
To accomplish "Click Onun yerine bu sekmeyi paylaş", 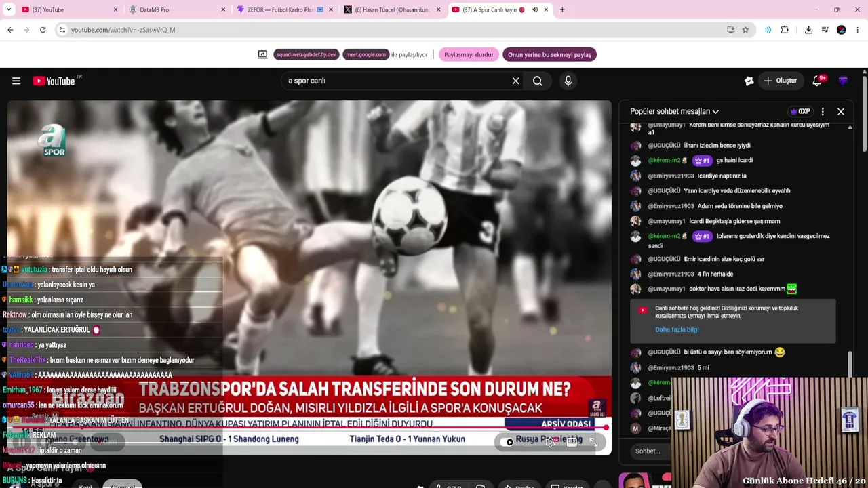I will tap(549, 54).
